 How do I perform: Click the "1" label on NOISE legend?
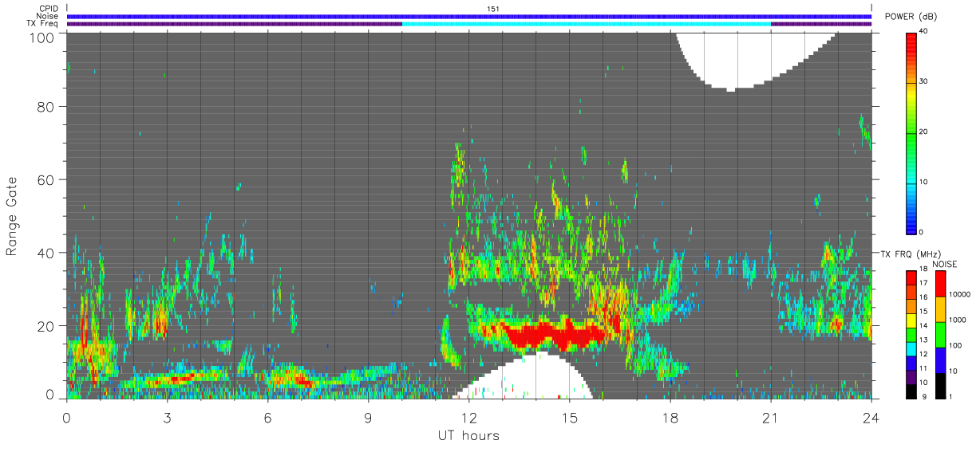point(950,396)
